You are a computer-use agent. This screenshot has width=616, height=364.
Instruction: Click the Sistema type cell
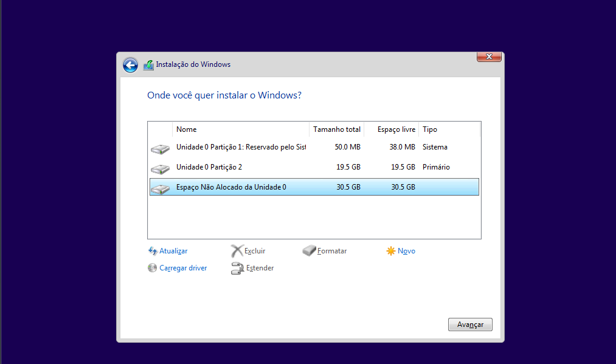pos(435,147)
